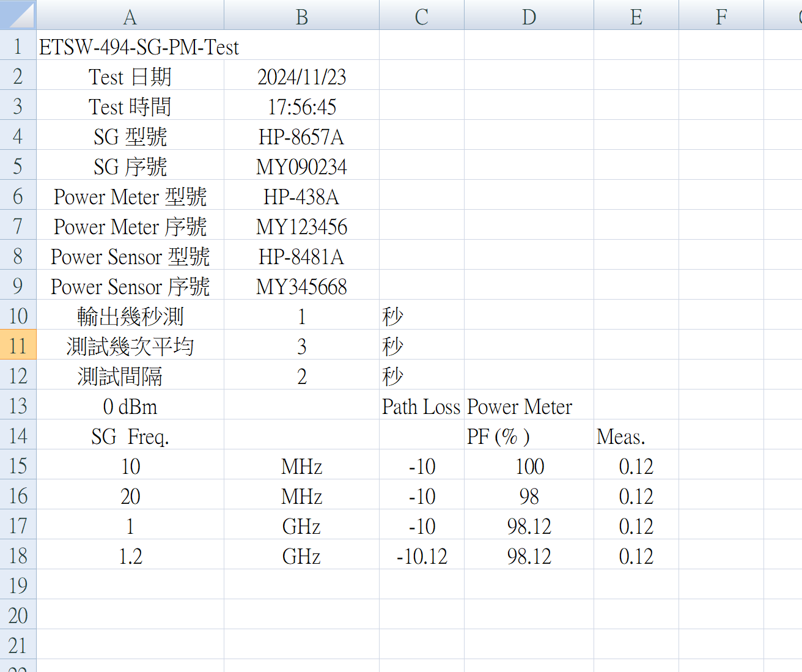This screenshot has height=672, width=802.
Task: Click the PF value 100 cell
Action: coord(529,467)
